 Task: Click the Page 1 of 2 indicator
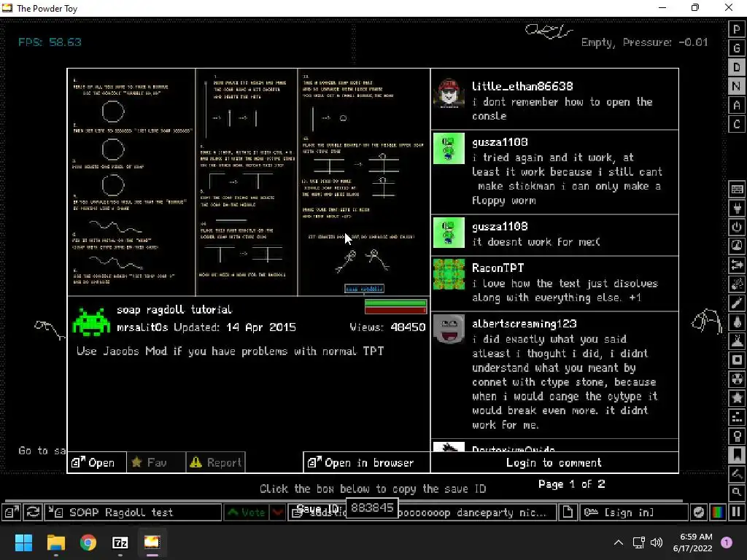(572, 484)
